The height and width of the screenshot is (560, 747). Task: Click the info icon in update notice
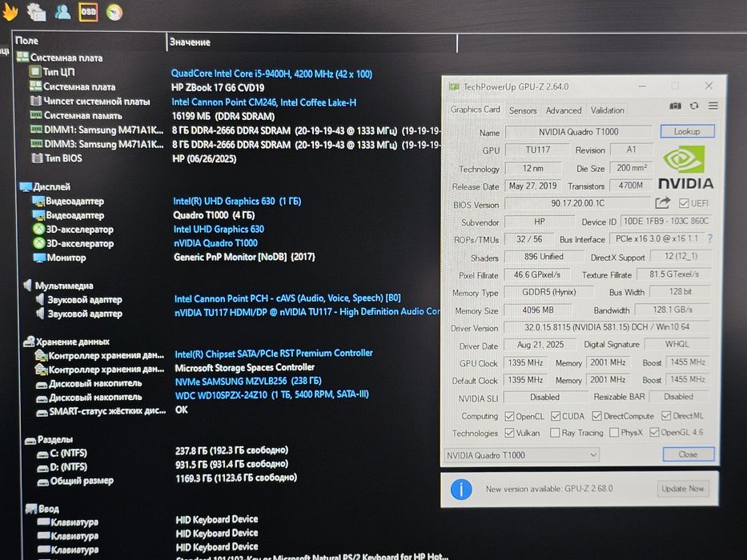[461, 489]
